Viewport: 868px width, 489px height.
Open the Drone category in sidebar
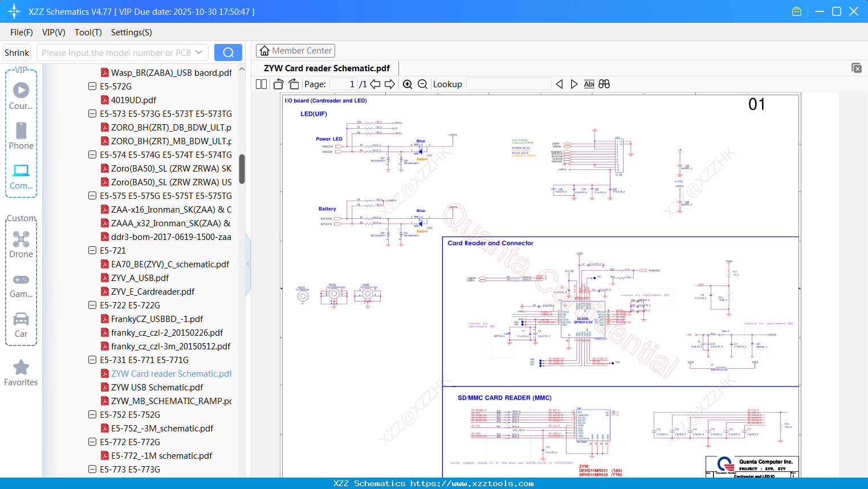coord(21,244)
